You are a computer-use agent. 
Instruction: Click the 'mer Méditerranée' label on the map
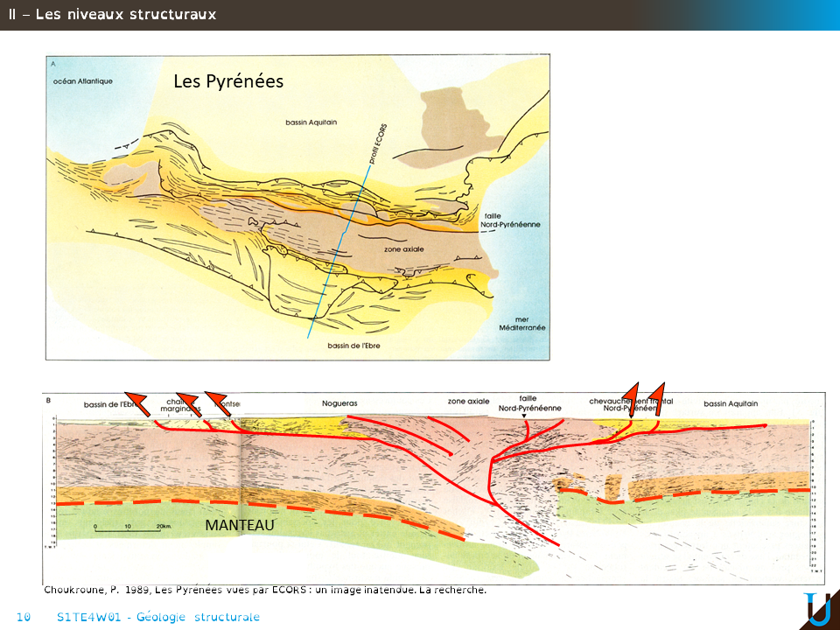click(x=521, y=323)
